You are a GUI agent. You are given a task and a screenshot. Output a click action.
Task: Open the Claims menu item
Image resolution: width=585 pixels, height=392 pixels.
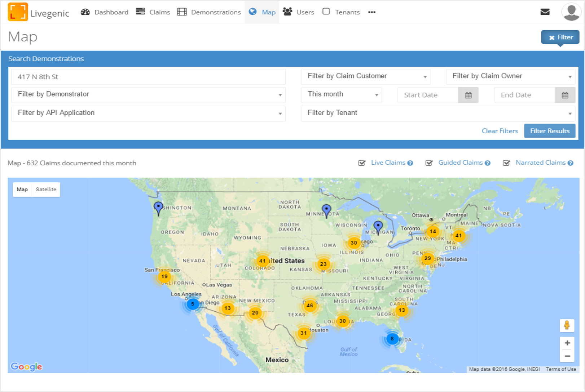pos(153,12)
